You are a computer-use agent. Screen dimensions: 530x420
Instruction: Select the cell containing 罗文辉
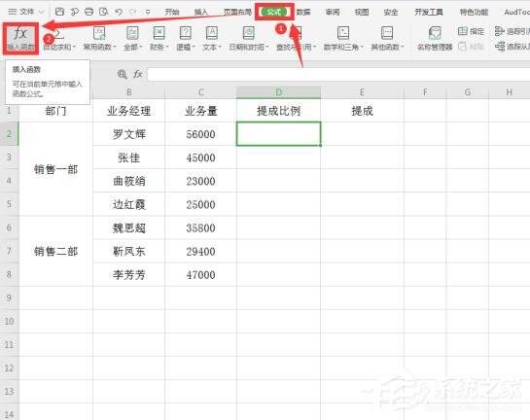tap(128, 134)
